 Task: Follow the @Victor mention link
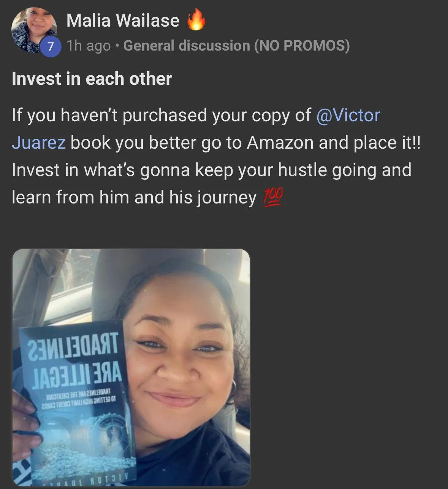(348, 115)
